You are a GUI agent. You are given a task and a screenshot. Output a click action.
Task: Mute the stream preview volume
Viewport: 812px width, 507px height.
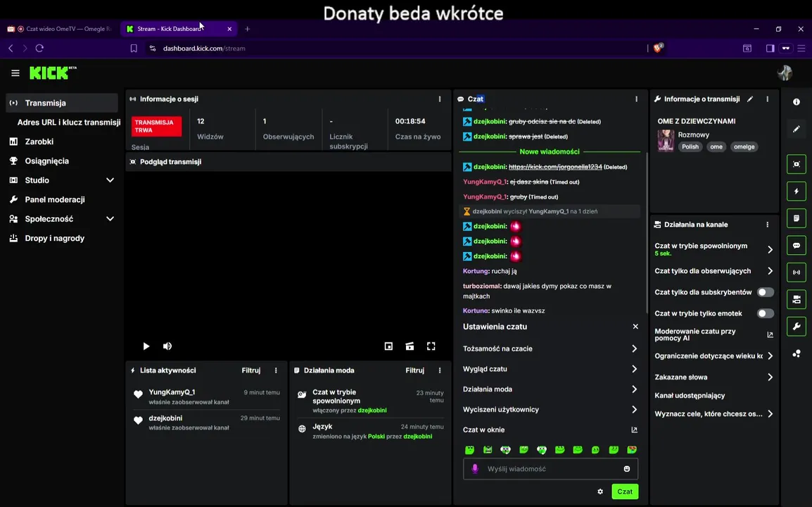[167, 346]
